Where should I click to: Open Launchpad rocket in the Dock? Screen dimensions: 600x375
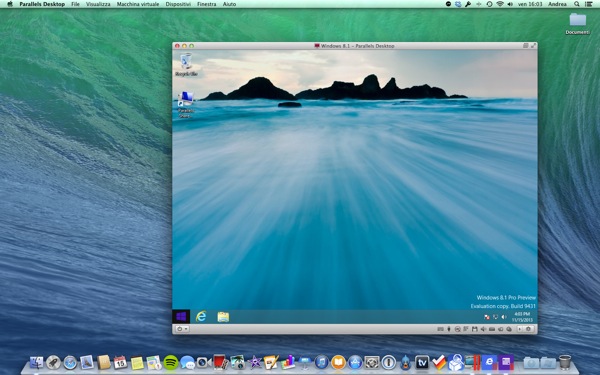(x=53, y=362)
